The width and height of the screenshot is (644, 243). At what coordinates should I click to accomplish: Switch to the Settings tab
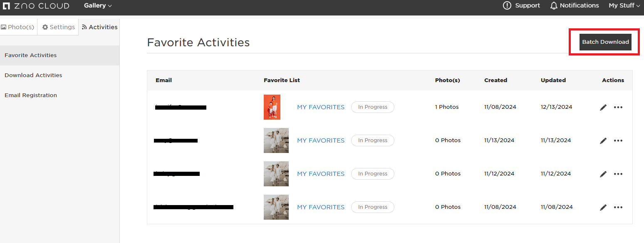(58, 27)
